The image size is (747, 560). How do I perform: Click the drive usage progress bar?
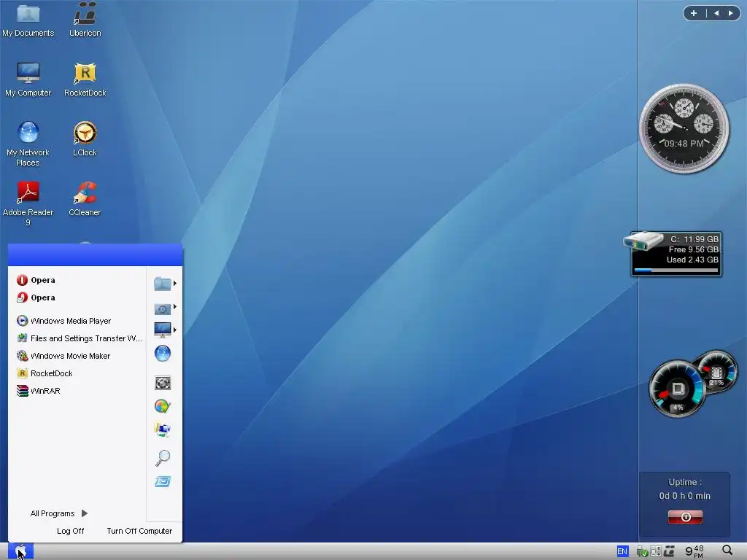[x=676, y=271]
